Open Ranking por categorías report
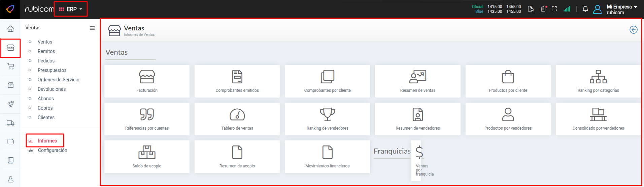Image resolution: width=644 pixels, height=187 pixels. click(x=598, y=81)
